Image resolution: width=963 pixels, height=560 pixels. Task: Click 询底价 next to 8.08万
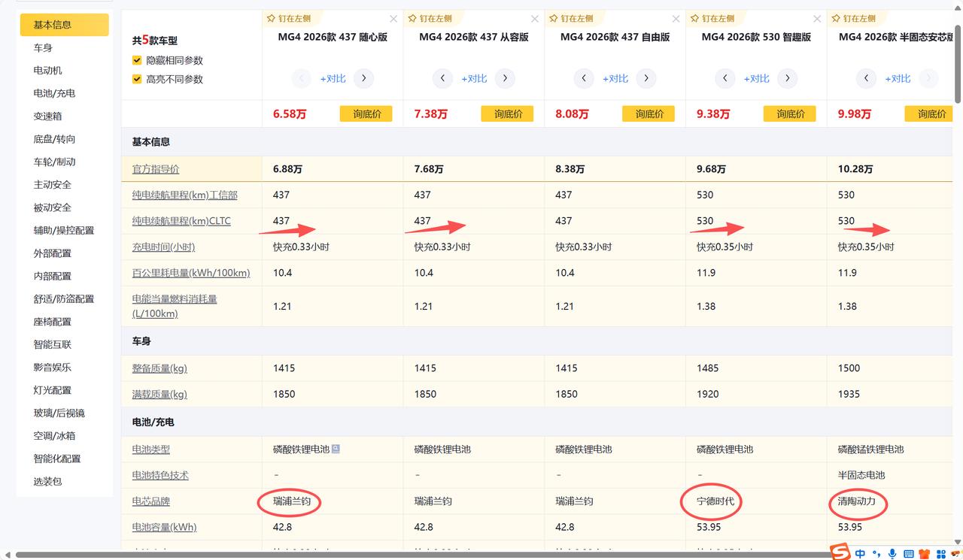pos(649,114)
